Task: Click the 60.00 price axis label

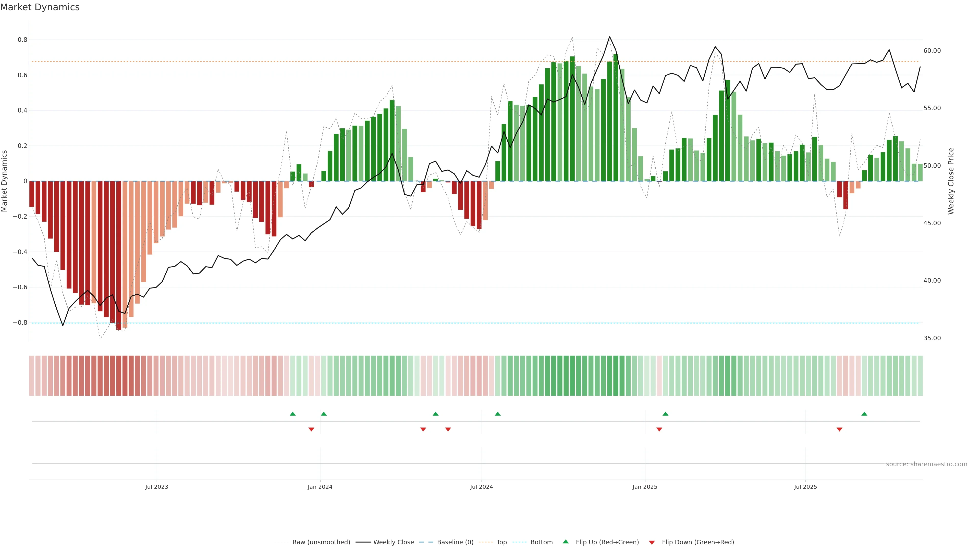Action: pos(932,51)
